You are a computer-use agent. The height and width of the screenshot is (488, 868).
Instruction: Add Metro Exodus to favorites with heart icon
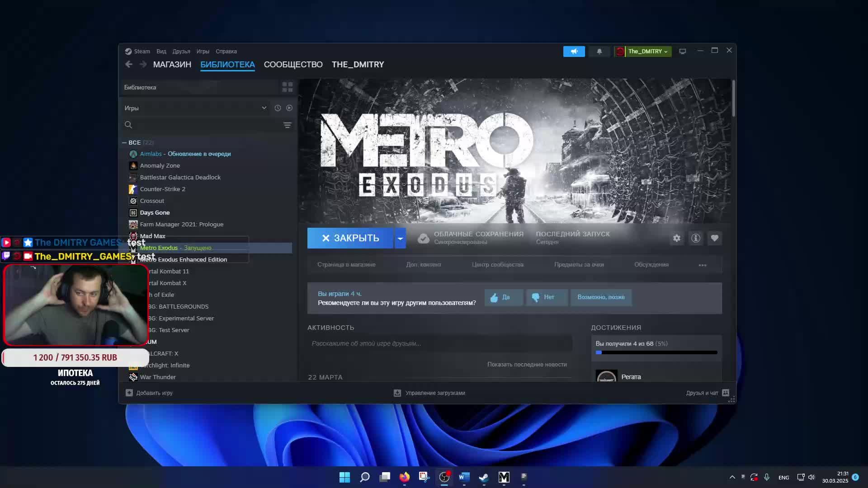pyautogui.click(x=715, y=238)
